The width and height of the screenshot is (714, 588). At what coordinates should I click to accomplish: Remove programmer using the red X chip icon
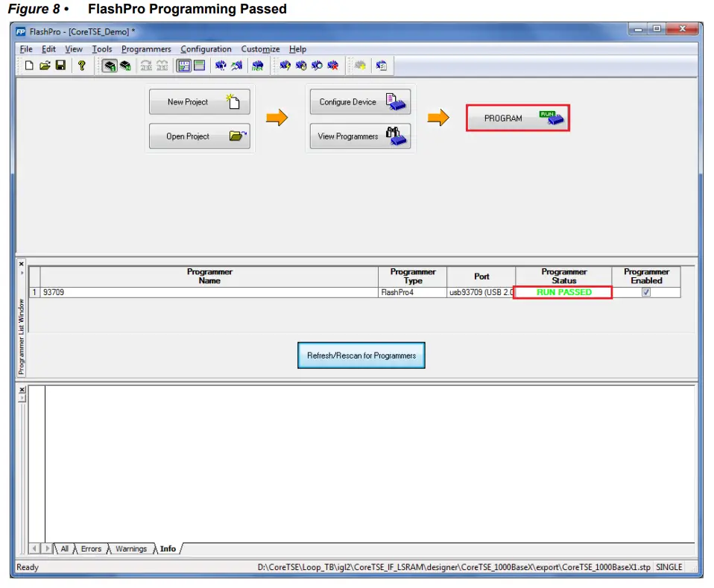333,66
